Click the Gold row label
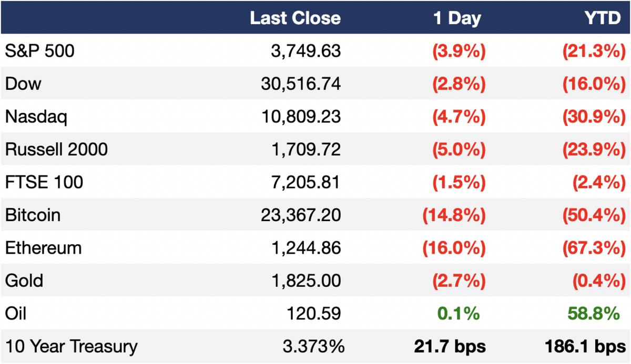The width and height of the screenshot is (631, 364). coord(24,280)
